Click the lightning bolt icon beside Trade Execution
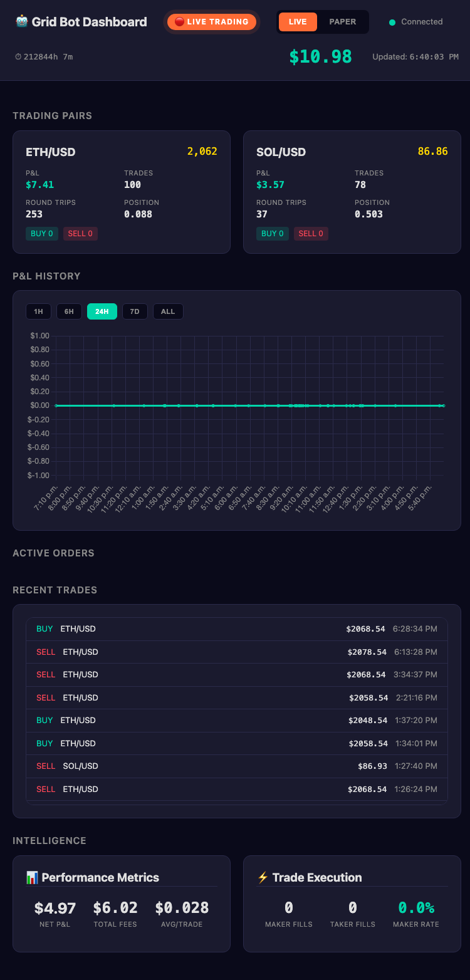Image resolution: width=470 pixels, height=980 pixels. [x=263, y=877]
